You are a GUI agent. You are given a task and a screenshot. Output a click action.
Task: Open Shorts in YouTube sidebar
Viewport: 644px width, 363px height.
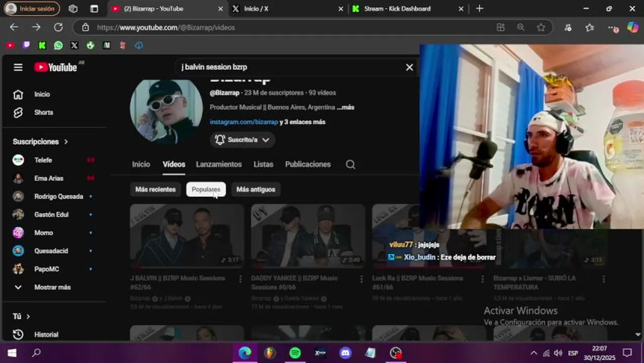point(43,112)
